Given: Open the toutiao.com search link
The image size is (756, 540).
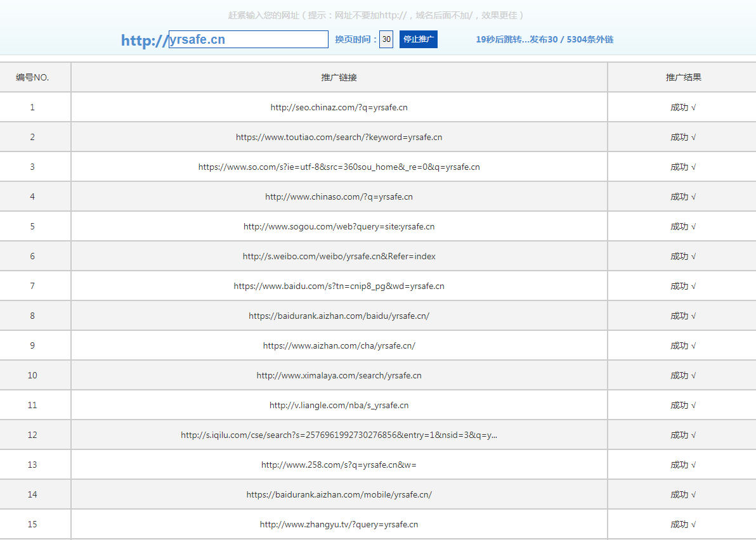Looking at the screenshot, I should click(339, 137).
